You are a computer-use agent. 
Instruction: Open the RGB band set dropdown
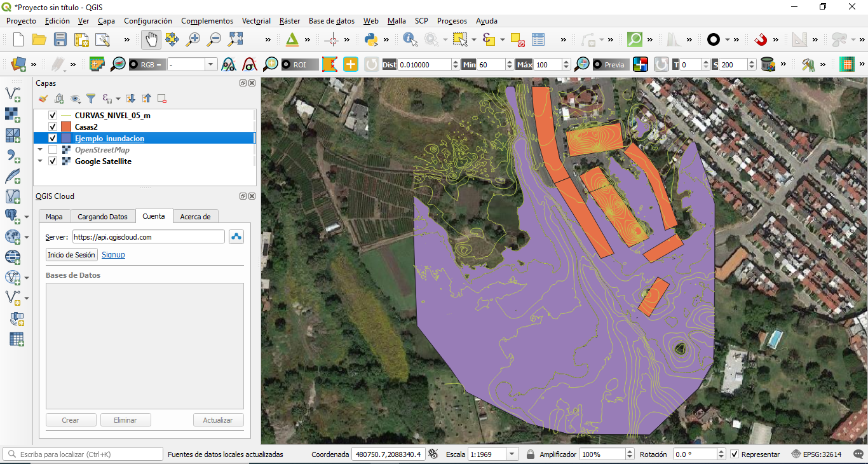pos(210,65)
